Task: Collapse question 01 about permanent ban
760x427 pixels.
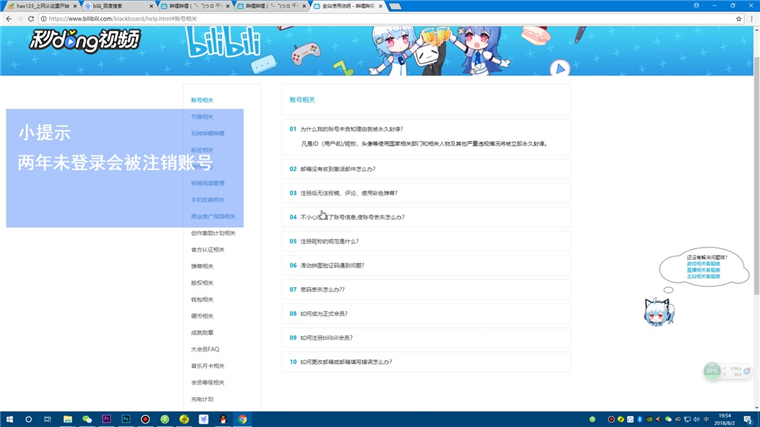Action: [351, 129]
